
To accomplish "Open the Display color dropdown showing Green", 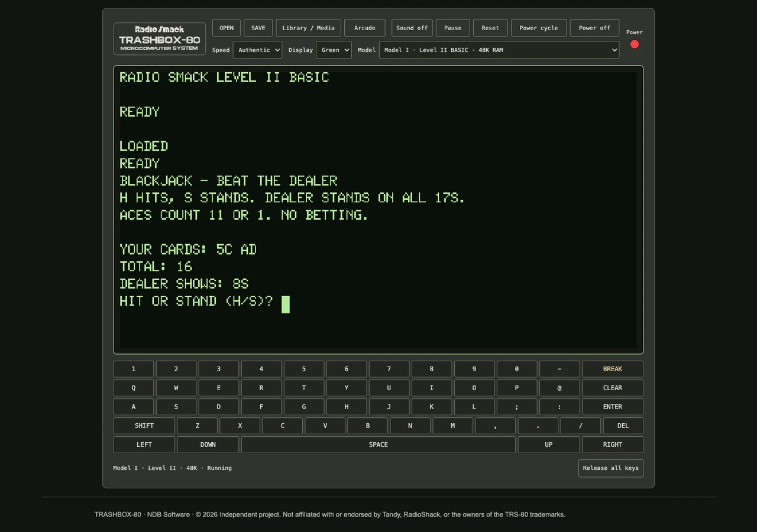I will pyautogui.click(x=334, y=50).
